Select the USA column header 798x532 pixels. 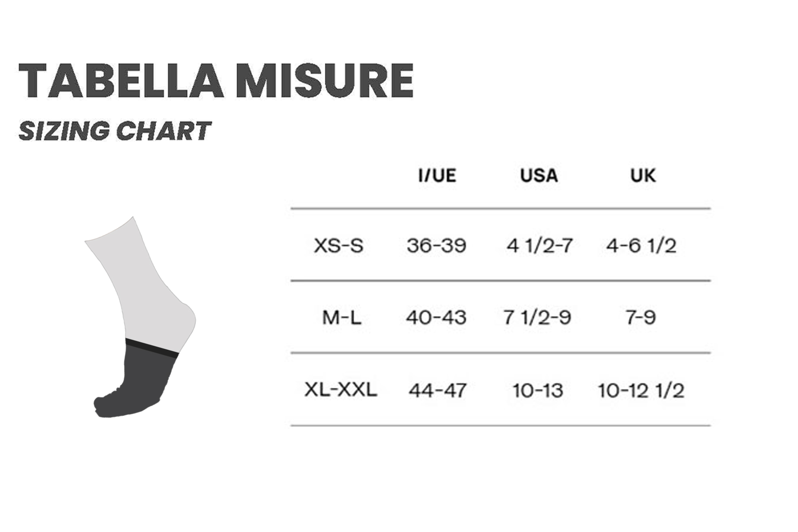click(539, 176)
